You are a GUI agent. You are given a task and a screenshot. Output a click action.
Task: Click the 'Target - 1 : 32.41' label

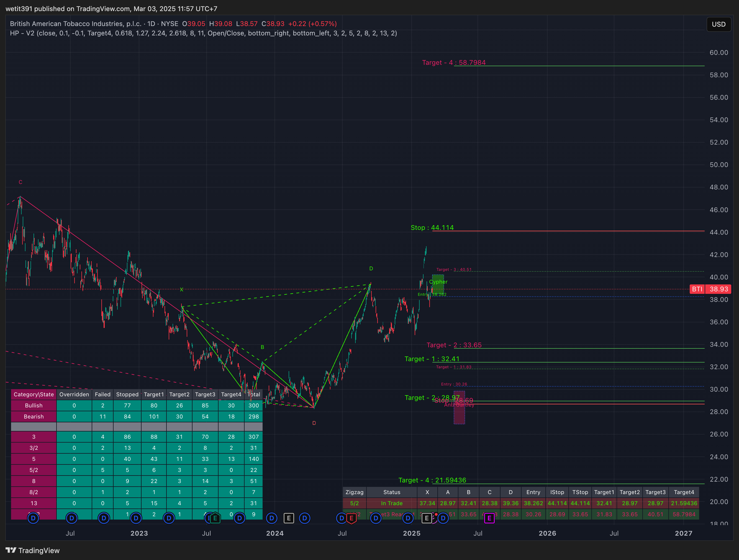pos(432,359)
